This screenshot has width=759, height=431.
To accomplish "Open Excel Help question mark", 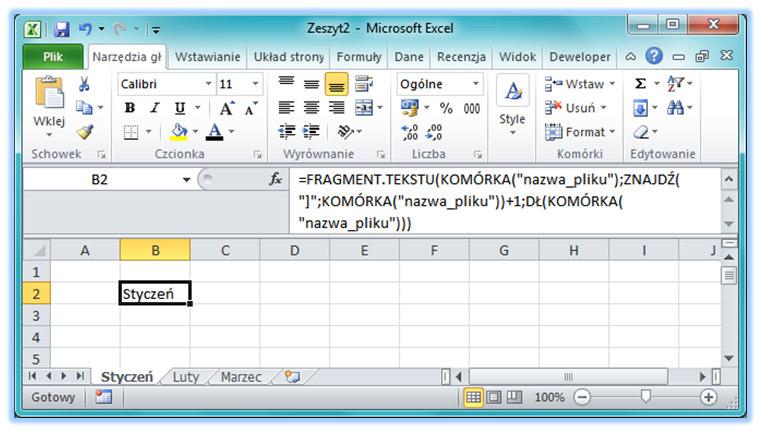I will pos(653,56).
